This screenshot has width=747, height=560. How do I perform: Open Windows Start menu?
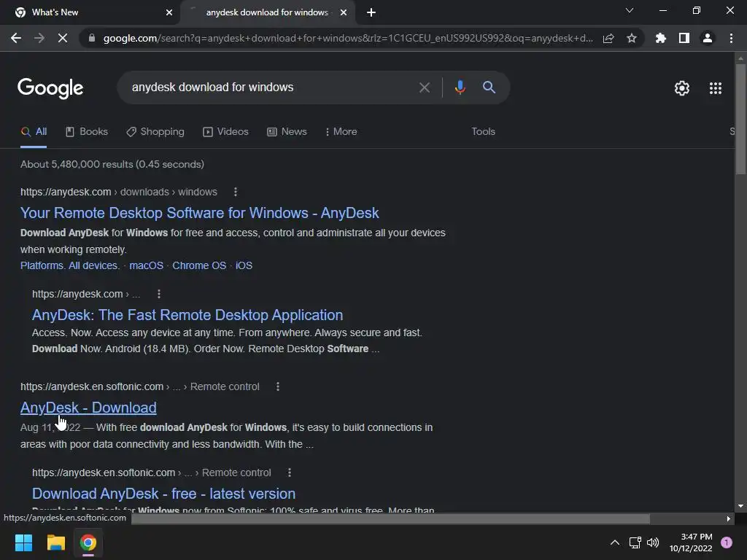23,542
